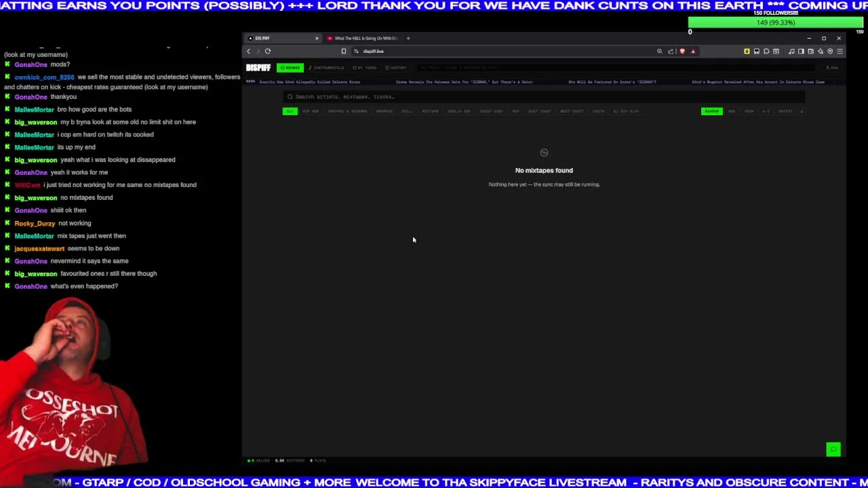Open the Leo AI sparkle icon
Viewport: 868px width, 488px height.
821,52
